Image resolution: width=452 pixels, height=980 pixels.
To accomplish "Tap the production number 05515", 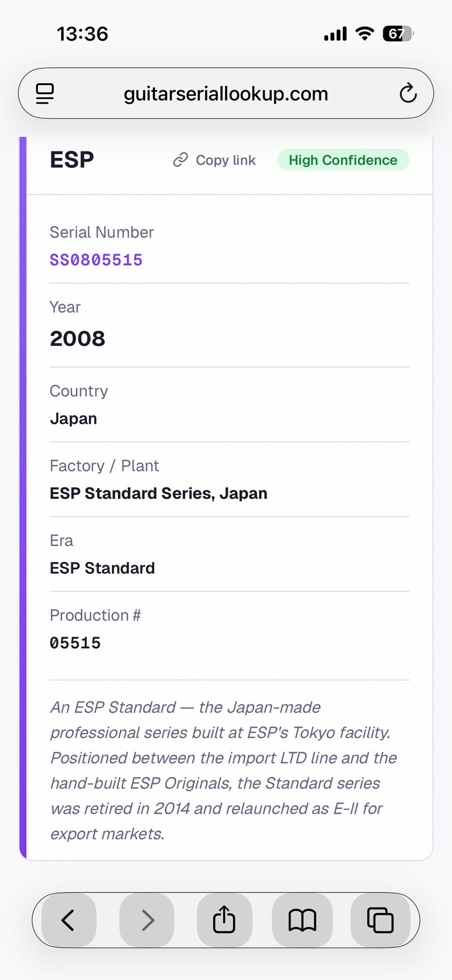I will pyautogui.click(x=75, y=643).
